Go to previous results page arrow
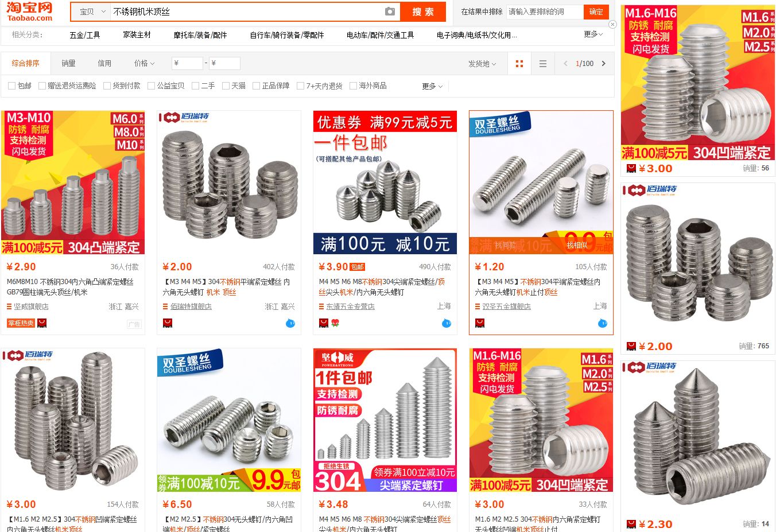The image size is (776, 532). point(565,64)
